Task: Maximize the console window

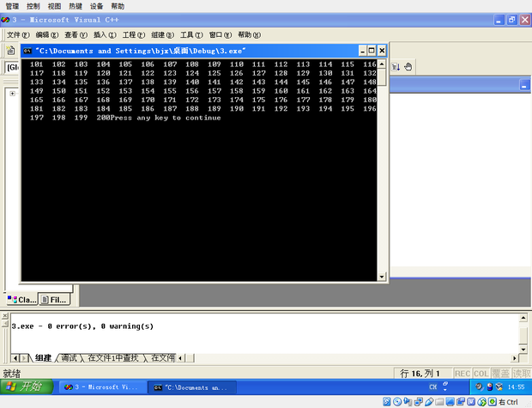Action: pos(372,51)
